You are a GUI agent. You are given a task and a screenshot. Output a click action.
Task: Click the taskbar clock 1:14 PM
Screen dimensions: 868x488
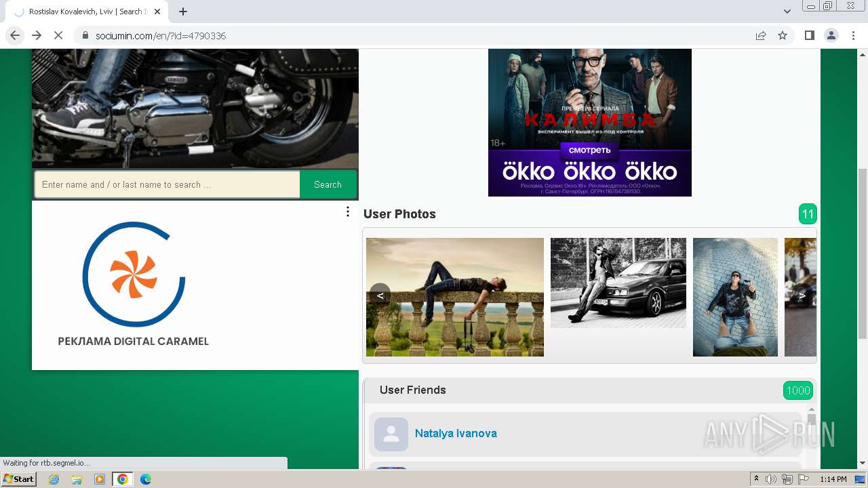(x=833, y=479)
